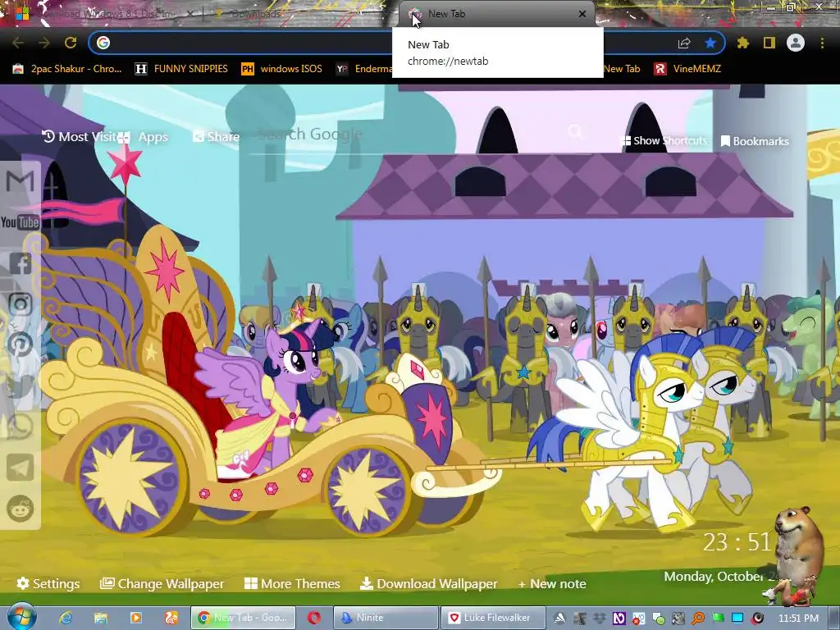Open Pinterest from the sidebar
Image resolution: width=840 pixels, height=630 pixels.
[20, 345]
